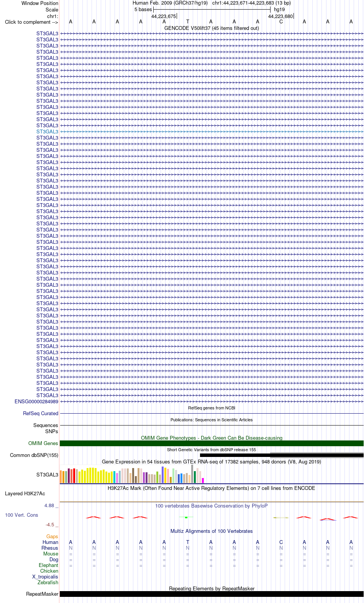Image resolution: width=364 pixels, height=603 pixels.
Task: Click the 'Layered H3K27Ac' track label
Action: click(x=25, y=493)
